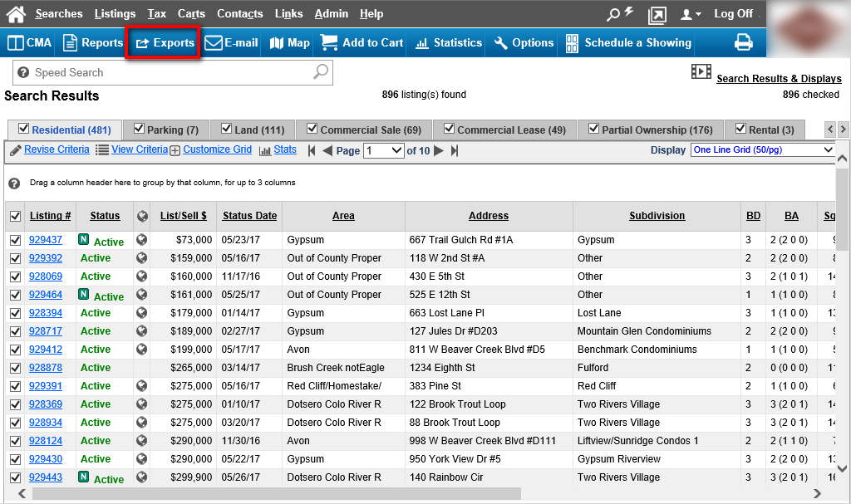Open the Tax menu
This screenshot has width=851, height=504.
pos(157,13)
